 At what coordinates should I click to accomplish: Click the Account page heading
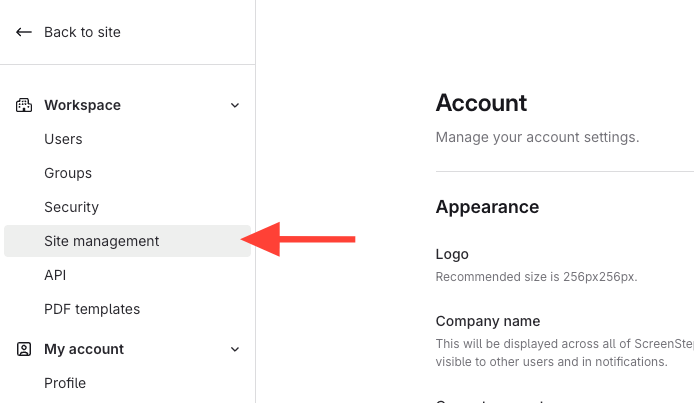click(481, 102)
